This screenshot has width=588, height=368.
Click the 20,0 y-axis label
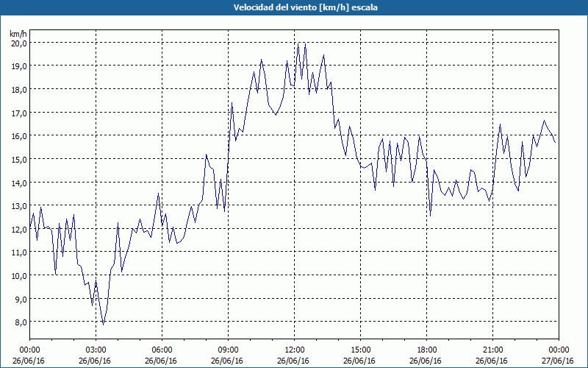19,43
